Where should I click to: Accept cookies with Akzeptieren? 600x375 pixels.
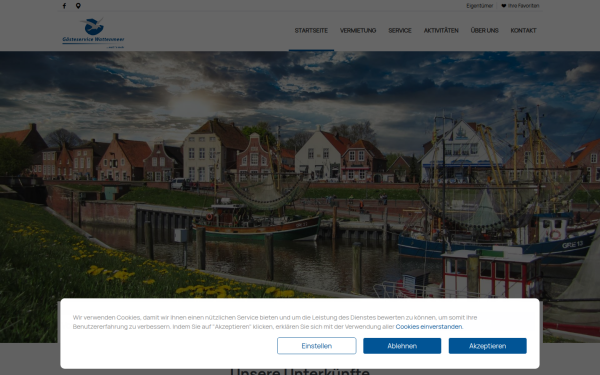click(488, 346)
